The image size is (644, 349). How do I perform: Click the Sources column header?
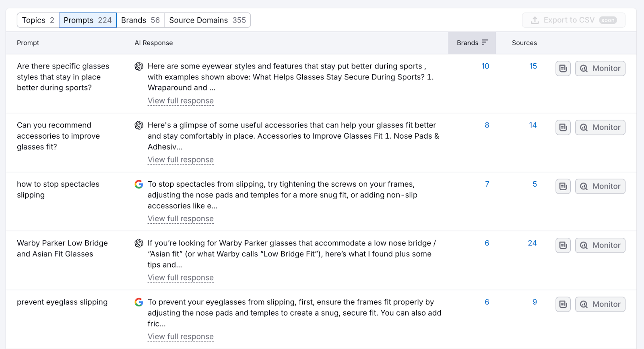point(524,43)
